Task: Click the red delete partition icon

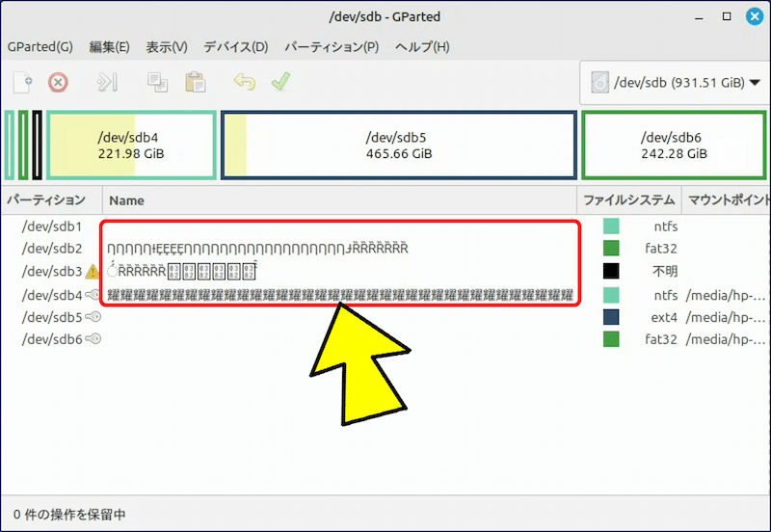Action: click(x=58, y=82)
